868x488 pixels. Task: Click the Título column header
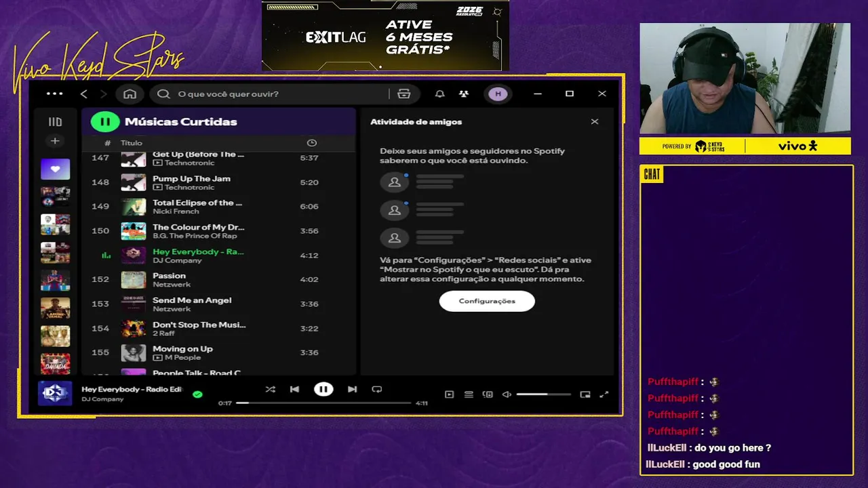[132, 143]
